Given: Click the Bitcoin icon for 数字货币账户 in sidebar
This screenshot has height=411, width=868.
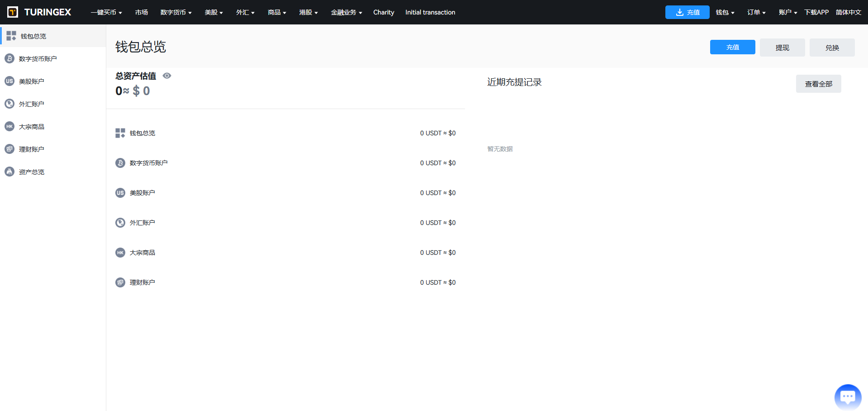Looking at the screenshot, I should tap(9, 58).
